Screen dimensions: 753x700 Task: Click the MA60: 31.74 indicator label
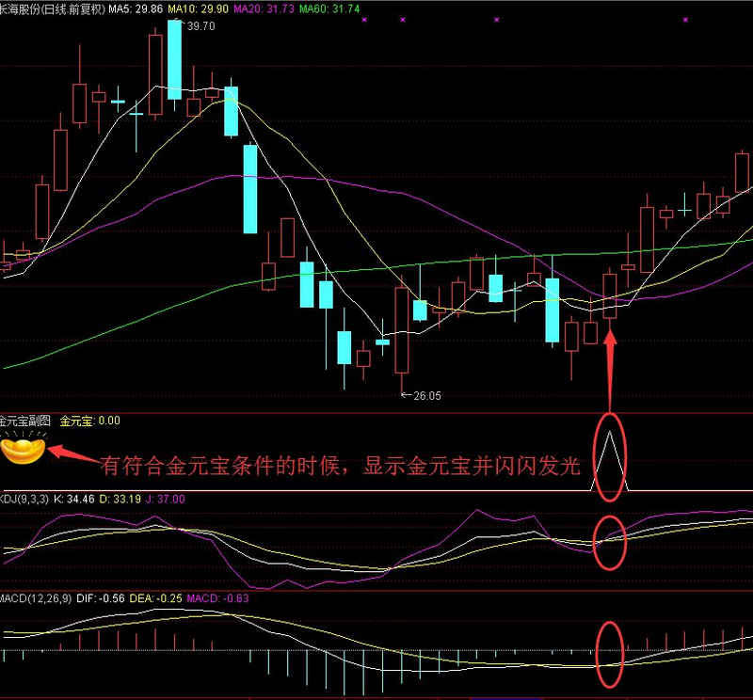coord(328,8)
